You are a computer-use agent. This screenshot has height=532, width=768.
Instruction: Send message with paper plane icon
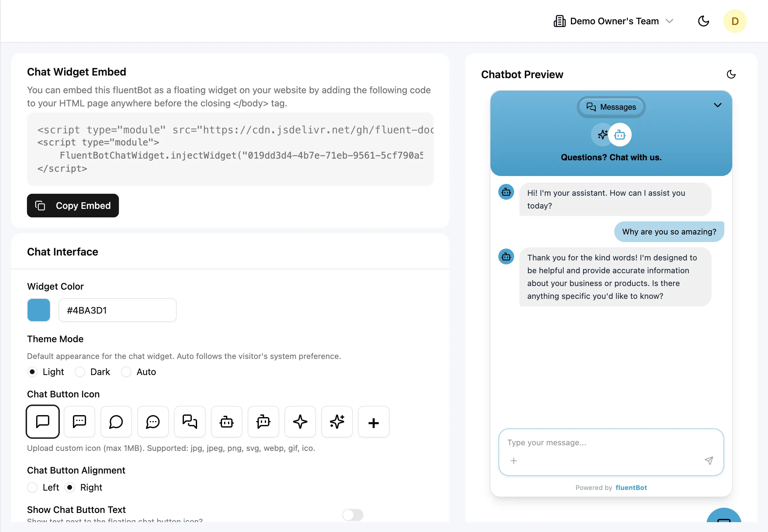[709, 461]
